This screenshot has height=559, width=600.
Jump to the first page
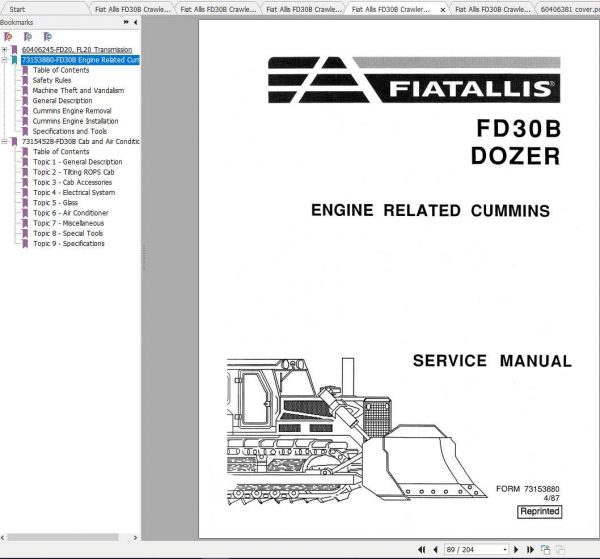coord(422,549)
